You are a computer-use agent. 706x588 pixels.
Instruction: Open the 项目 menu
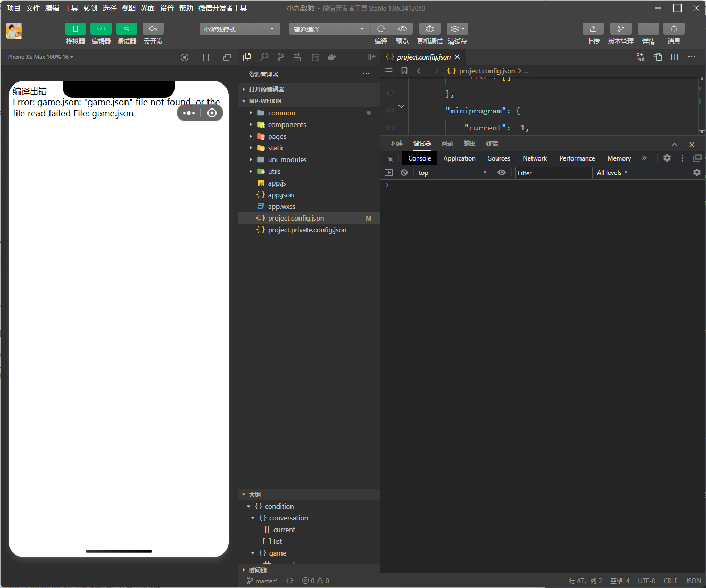click(14, 8)
